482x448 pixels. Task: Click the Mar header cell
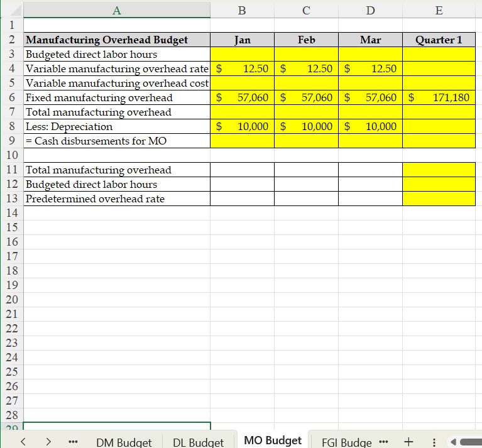coord(370,40)
